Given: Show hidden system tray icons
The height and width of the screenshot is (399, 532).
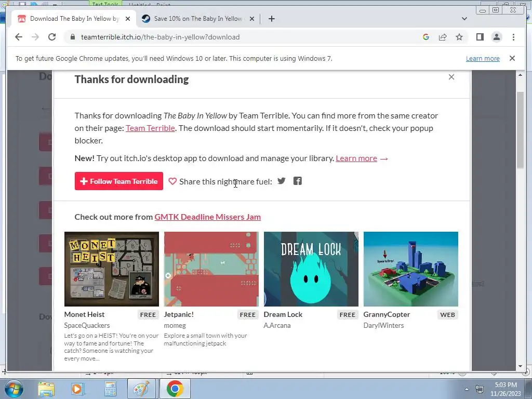Looking at the screenshot, I should click(467, 389).
